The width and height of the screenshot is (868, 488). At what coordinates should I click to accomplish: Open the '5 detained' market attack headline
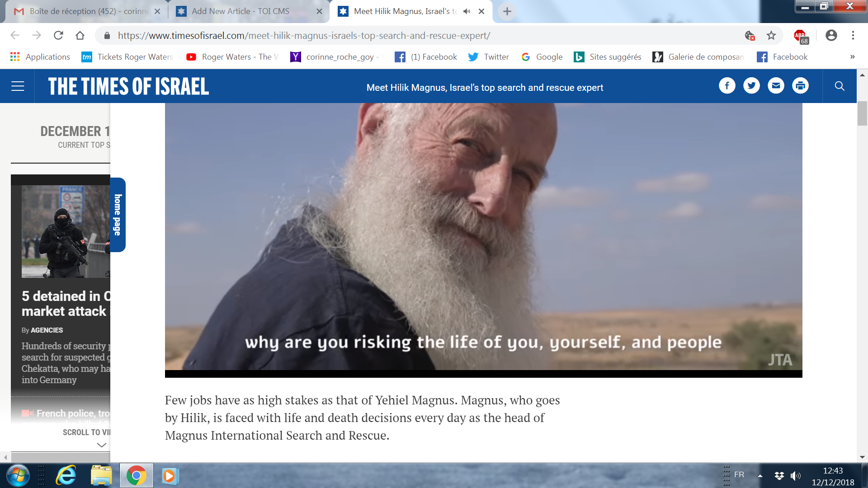(x=66, y=304)
